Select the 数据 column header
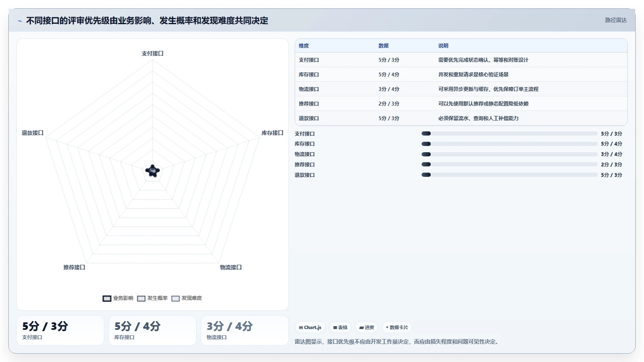 [x=384, y=46]
